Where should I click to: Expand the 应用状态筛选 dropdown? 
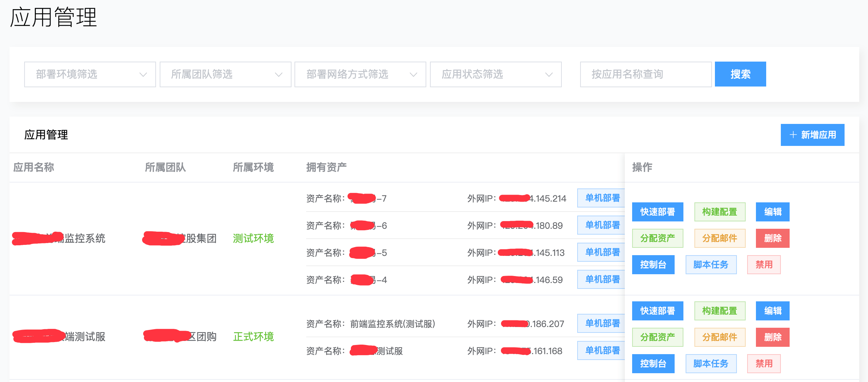click(x=496, y=74)
